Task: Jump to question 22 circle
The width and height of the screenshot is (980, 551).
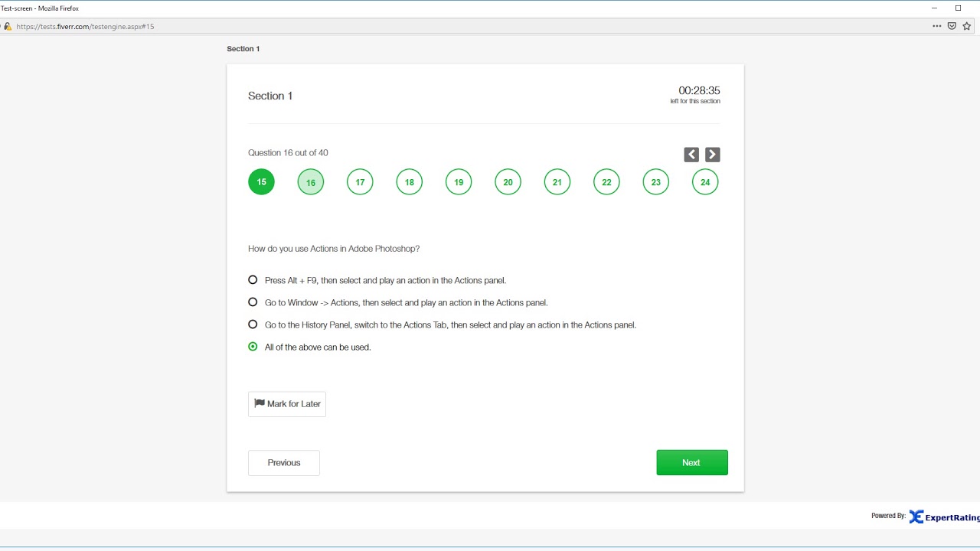Action: [606, 182]
